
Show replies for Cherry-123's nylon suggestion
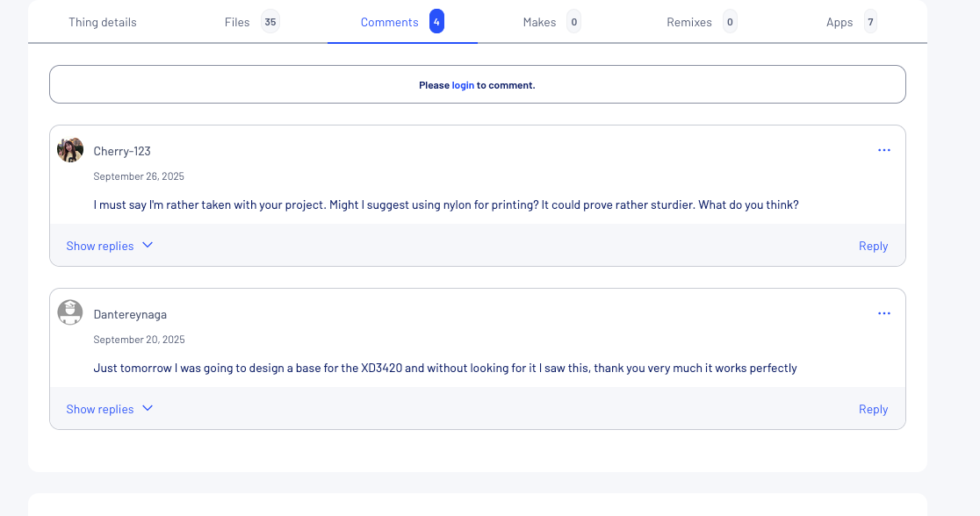point(100,246)
